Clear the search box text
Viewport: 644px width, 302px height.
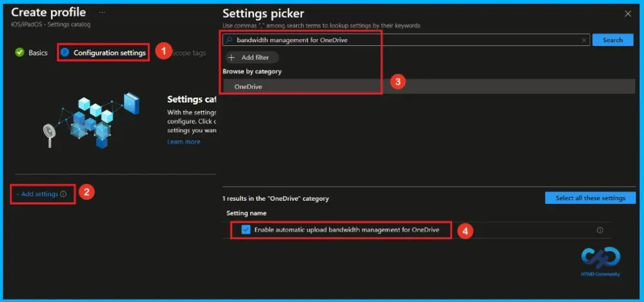(584, 40)
